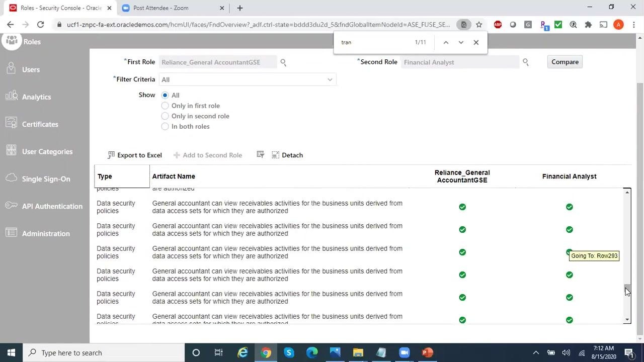Click the table vertical scrollbar thumb
Image resolution: width=644 pixels, height=362 pixels.
(627, 290)
